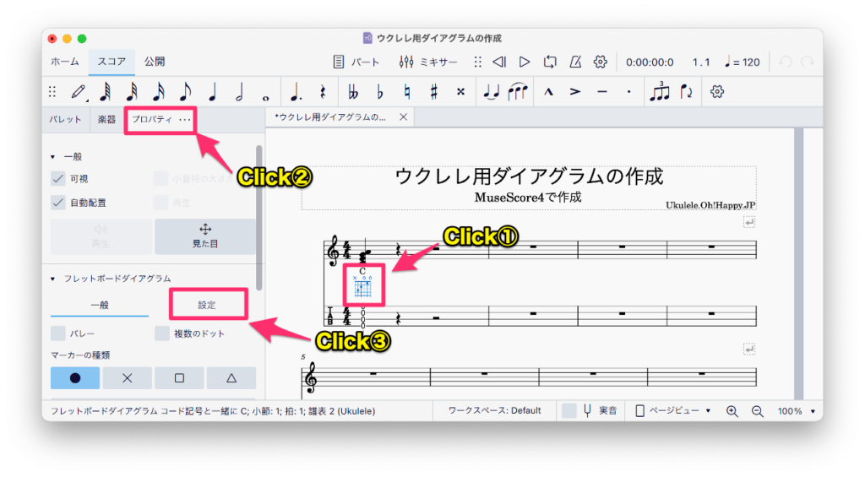Uncheck the 可視 checkbox
This screenshot has height=504, width=865.
pos(58,178)
